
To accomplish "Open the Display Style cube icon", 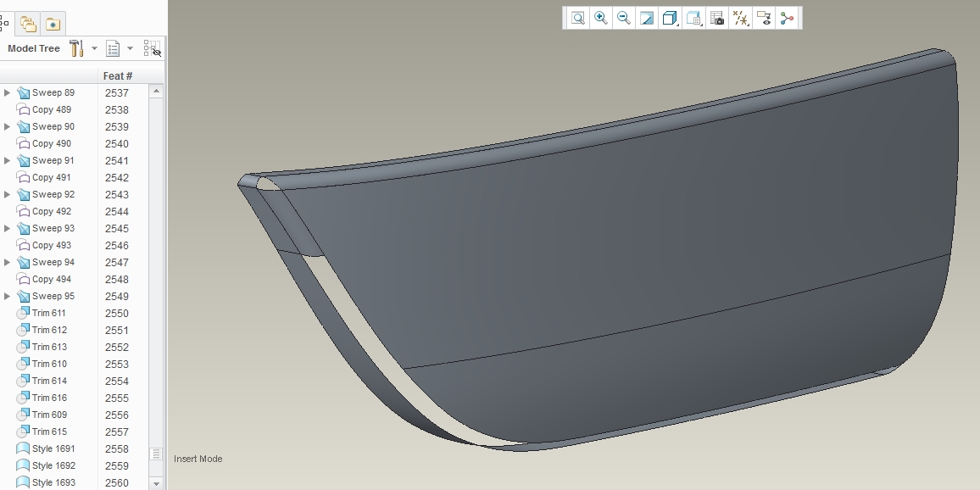I will [670, 18].
